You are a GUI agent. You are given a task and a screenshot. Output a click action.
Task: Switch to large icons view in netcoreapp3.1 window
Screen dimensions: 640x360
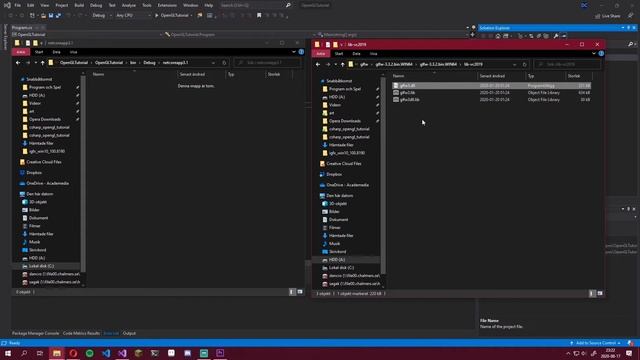point(300,292)
